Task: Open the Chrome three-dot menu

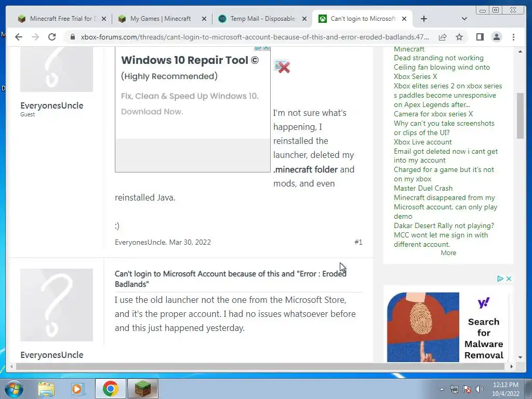Action: (x=513, y=37)
